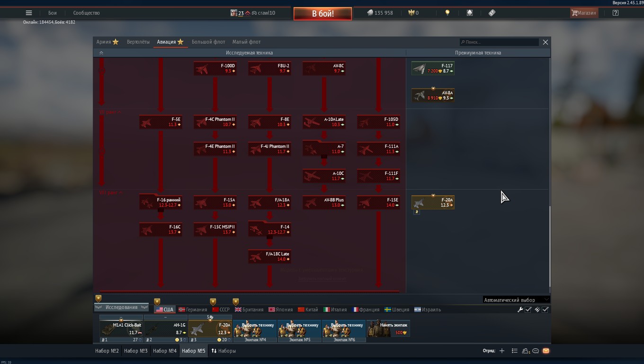Collapse rank VIII with its chevron
The width and height of the screenshot is (644, 364).
pyautogui.click(x=121, y=193)
